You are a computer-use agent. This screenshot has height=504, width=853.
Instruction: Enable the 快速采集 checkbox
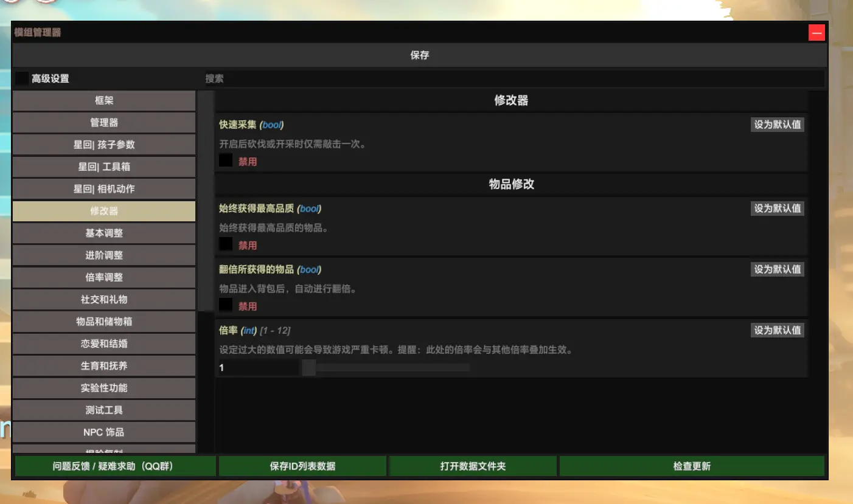pyautogui.click(x=226, y=161)
